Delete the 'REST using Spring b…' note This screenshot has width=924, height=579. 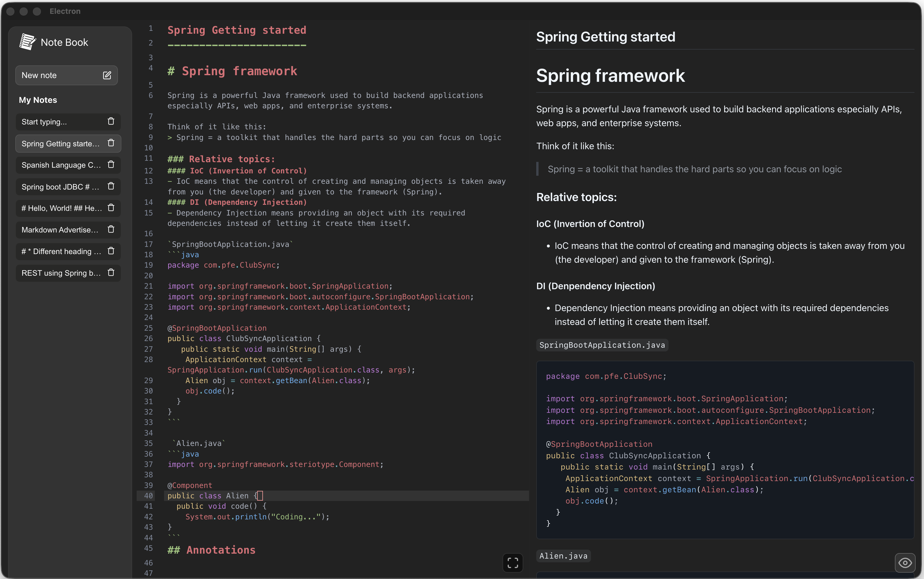tap(111, 273)
